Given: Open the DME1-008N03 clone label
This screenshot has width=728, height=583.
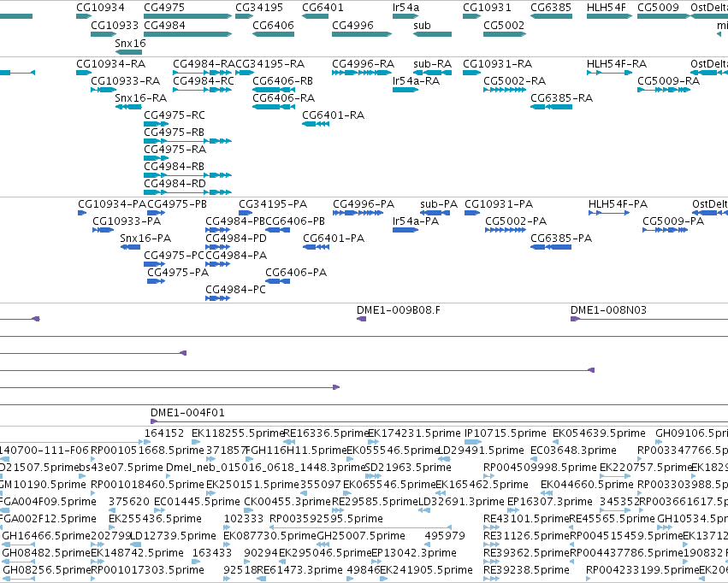Looking at the screenshot, I should pos(609,309).
